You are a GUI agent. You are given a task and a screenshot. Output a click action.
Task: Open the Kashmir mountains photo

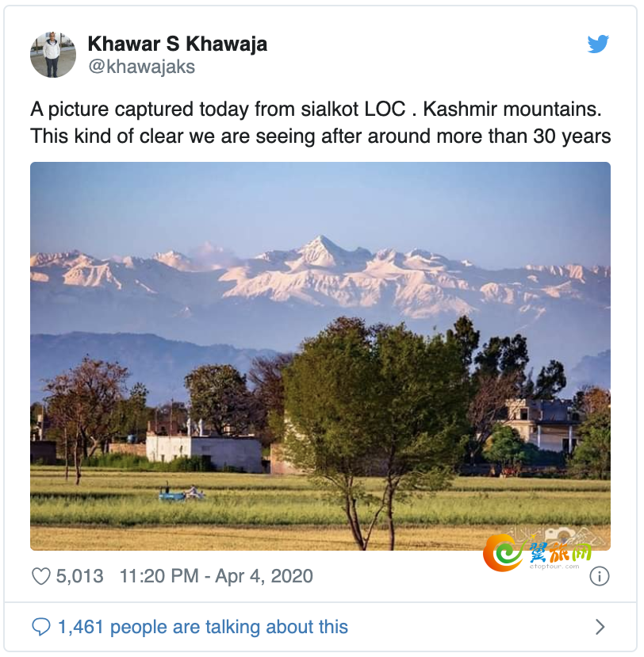(x=320, y=356)
